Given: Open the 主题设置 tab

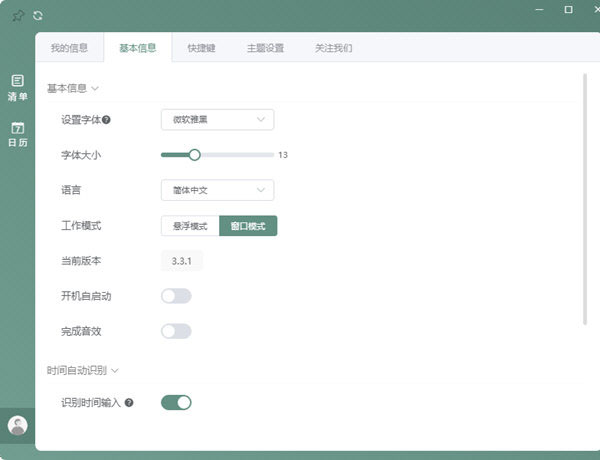Looking at the screenshot, I should coord(266,48).
